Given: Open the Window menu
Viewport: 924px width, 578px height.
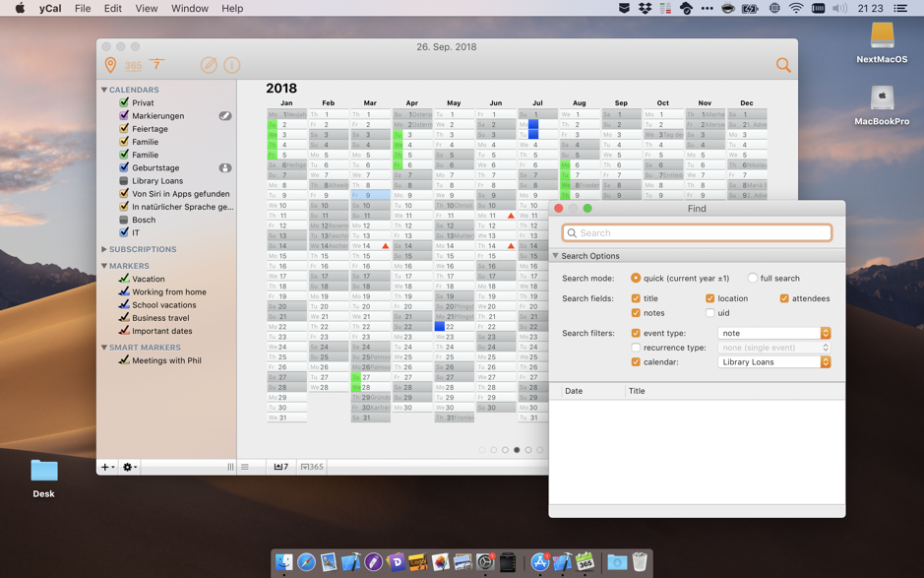Looking at the screenshot, I should tap(189, 8).
